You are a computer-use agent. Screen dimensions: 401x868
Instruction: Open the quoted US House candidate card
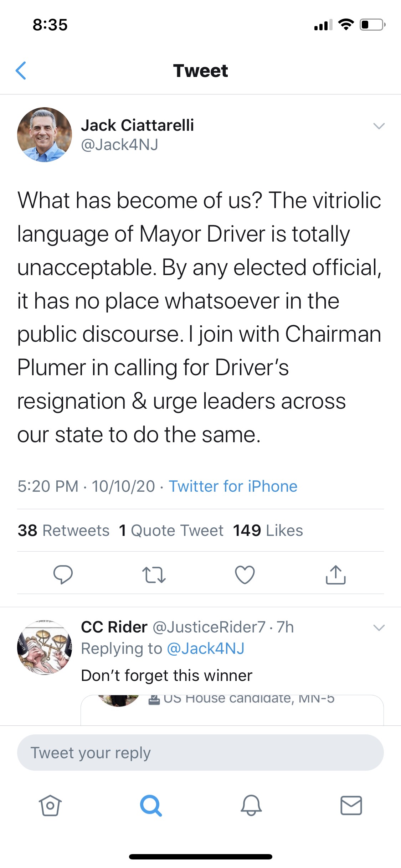232,709
